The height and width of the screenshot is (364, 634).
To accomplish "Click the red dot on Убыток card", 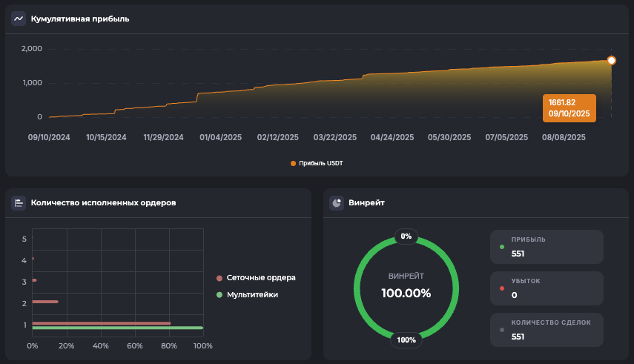I will tap(502, 288).
